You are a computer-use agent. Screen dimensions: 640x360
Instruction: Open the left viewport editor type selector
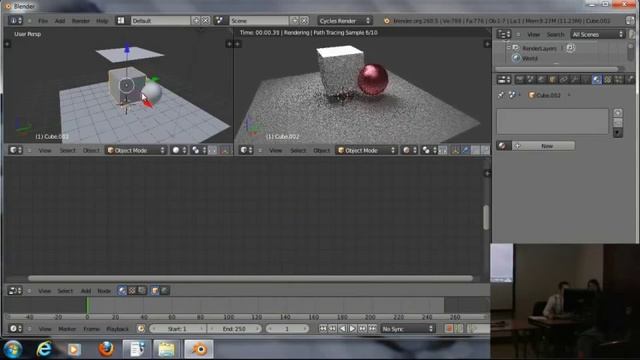coord(16,150)
